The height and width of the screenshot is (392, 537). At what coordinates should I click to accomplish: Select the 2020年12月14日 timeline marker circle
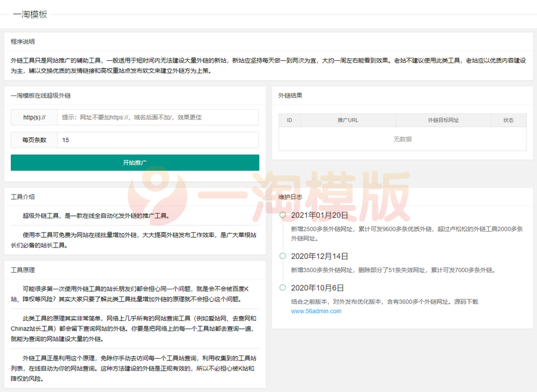[283, 256]
